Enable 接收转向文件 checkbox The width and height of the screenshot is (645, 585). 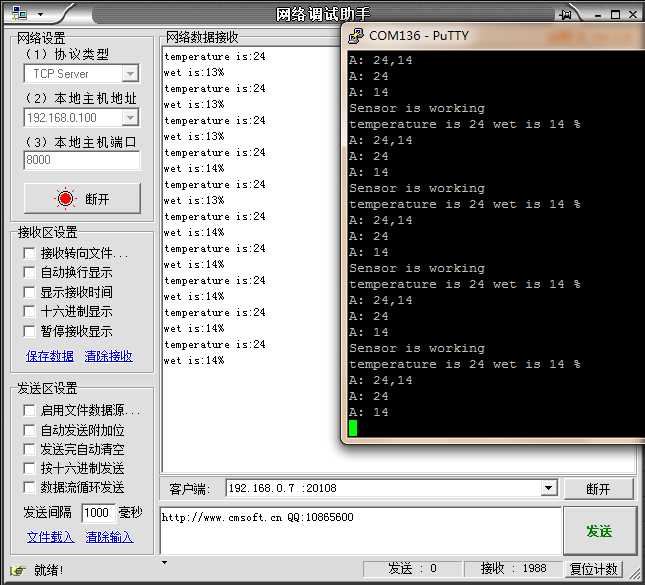[x=29, y=253]
